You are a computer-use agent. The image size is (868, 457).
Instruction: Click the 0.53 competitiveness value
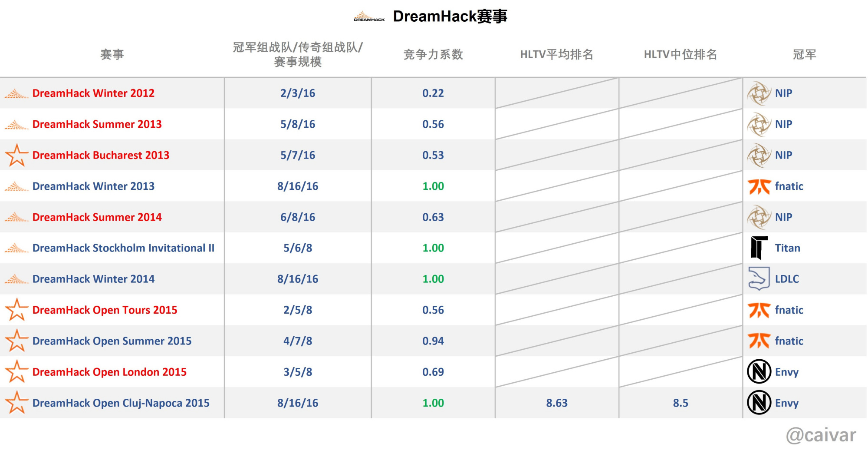(x=433, y=155)
